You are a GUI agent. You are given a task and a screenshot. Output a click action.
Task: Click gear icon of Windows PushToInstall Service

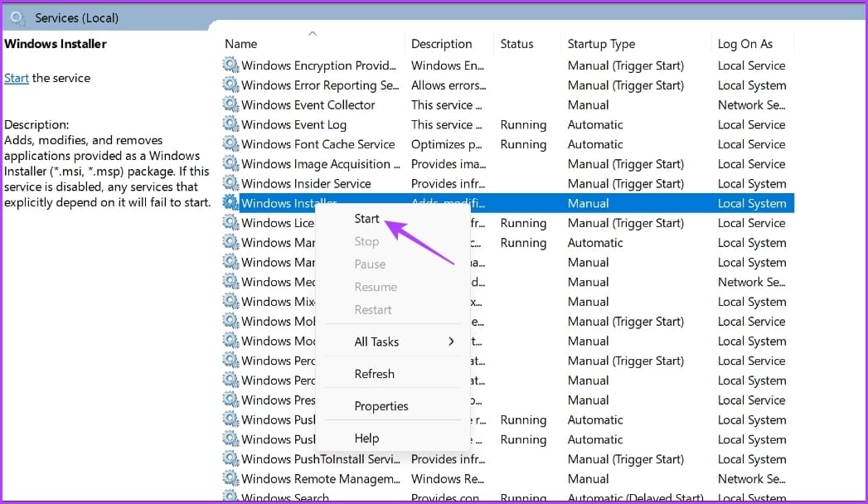click(x=230, y=458)
